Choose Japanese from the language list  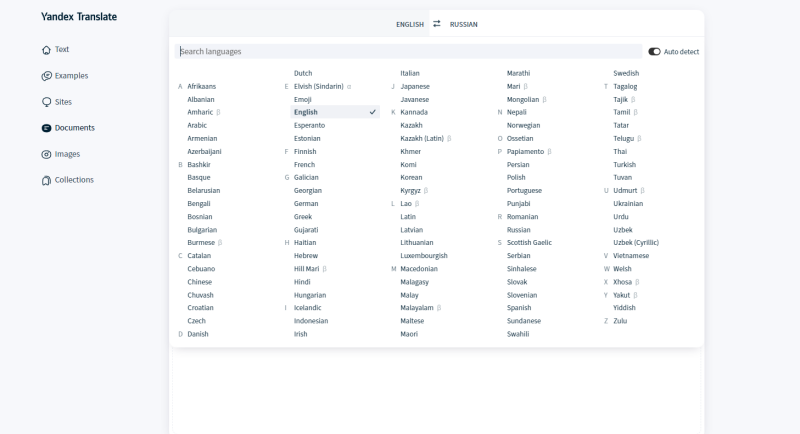tap(415, 87)
